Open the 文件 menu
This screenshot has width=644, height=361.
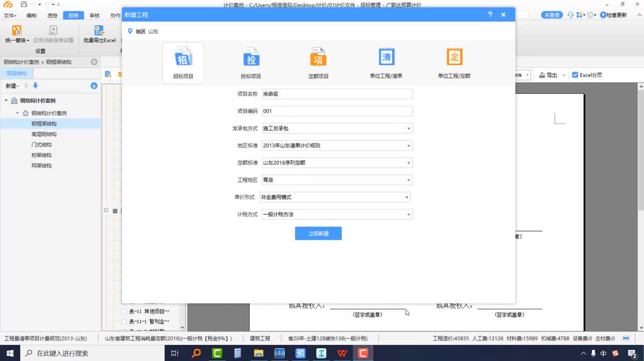pyautogui.click(x=10, y=16)
